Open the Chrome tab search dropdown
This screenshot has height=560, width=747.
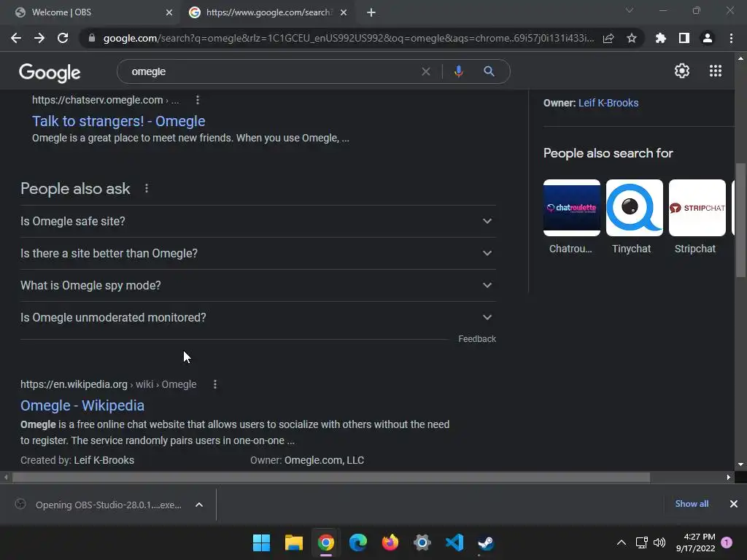(x=630, y=10)
